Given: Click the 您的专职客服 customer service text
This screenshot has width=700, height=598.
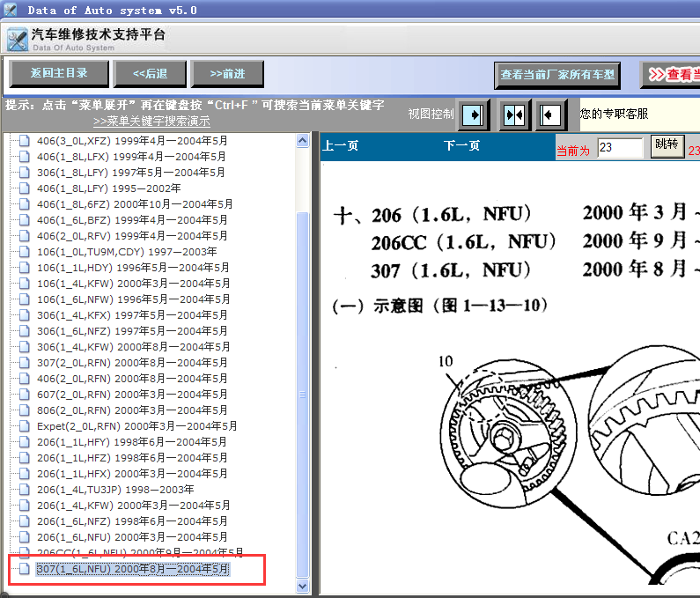Looking at the screenshot, I should [614, 114].
